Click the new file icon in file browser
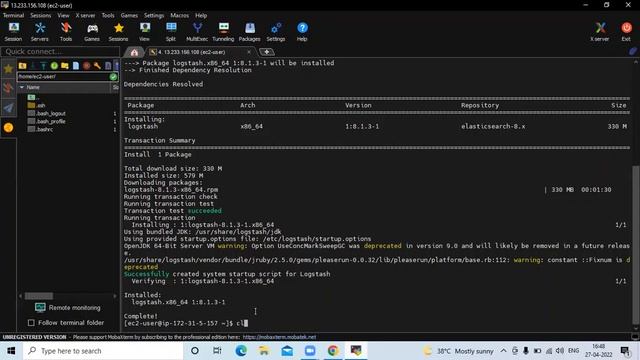Screen dimensions: 640x360 coord(76,66)
